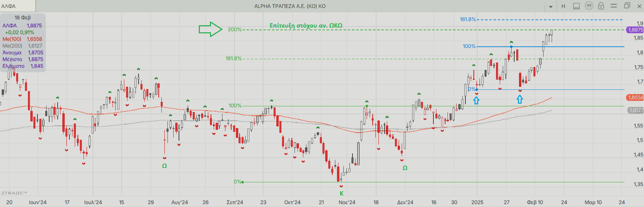Click the 1,35 price axis label

coord(638,184)
